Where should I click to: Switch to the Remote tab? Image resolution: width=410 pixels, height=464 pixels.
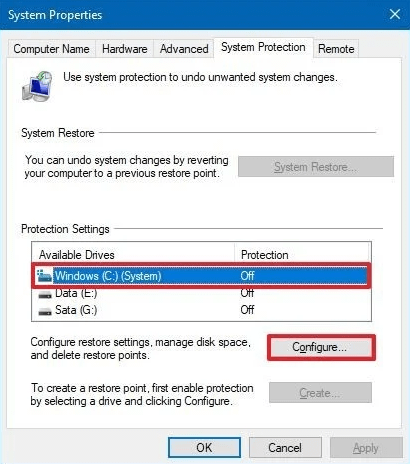(336, 49)
